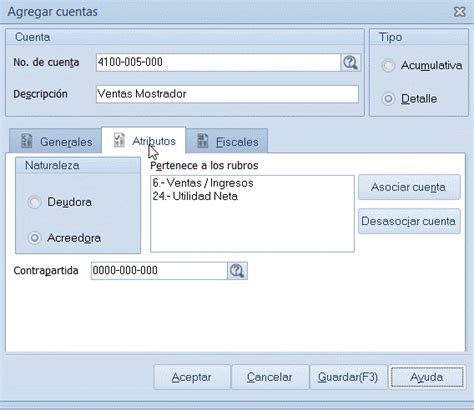Viewport: 474px width, 410px height.
Task: Click the Descripción text field
Action: tap(227, 94)
